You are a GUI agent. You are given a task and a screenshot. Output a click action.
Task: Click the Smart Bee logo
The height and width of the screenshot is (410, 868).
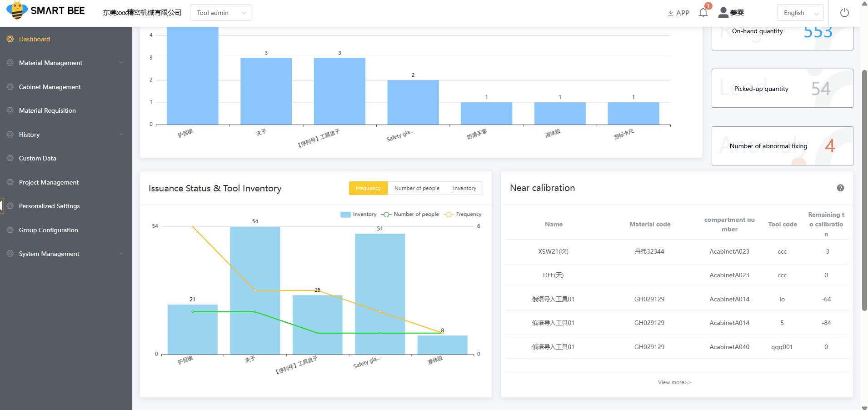(x=45, y=11)
